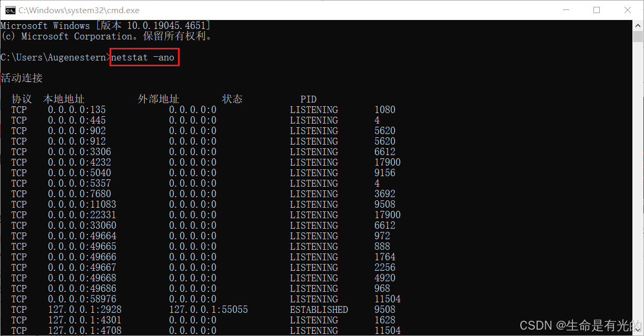
Task: Click local address 0.0.0.0:135
Action: (x=77, y=110)
